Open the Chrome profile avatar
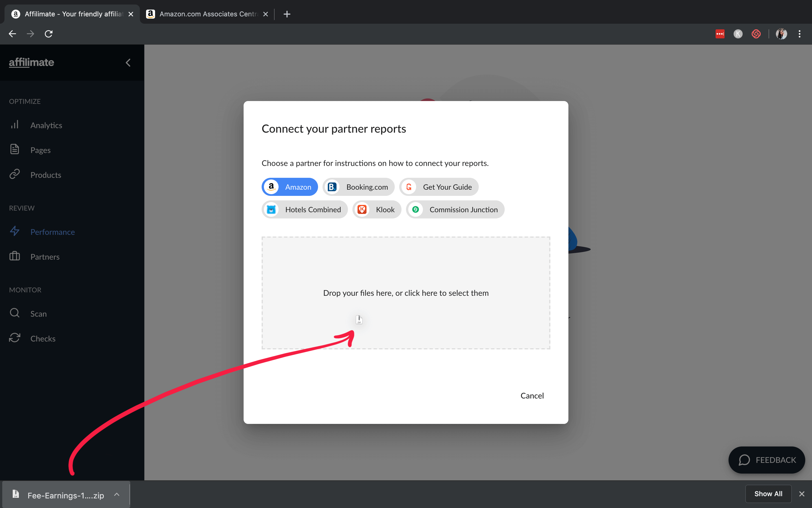 [x=782, y=34]
